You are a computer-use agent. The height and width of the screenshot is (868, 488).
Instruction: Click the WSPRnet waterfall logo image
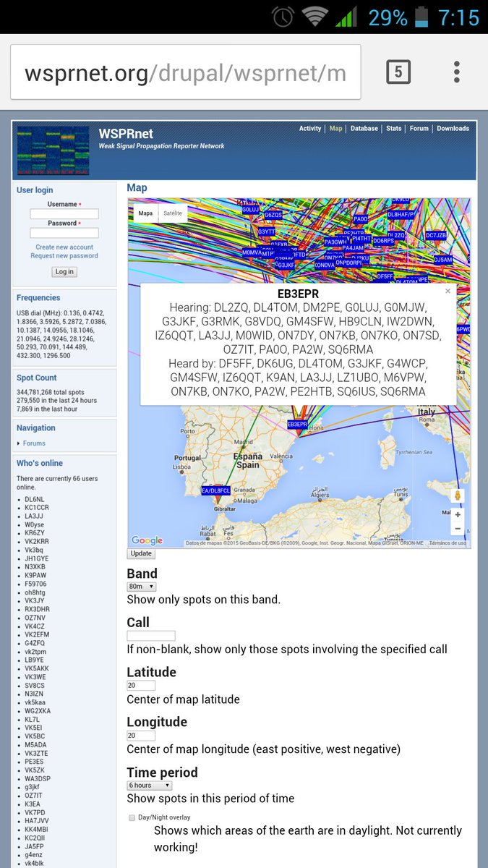[53, 150]
